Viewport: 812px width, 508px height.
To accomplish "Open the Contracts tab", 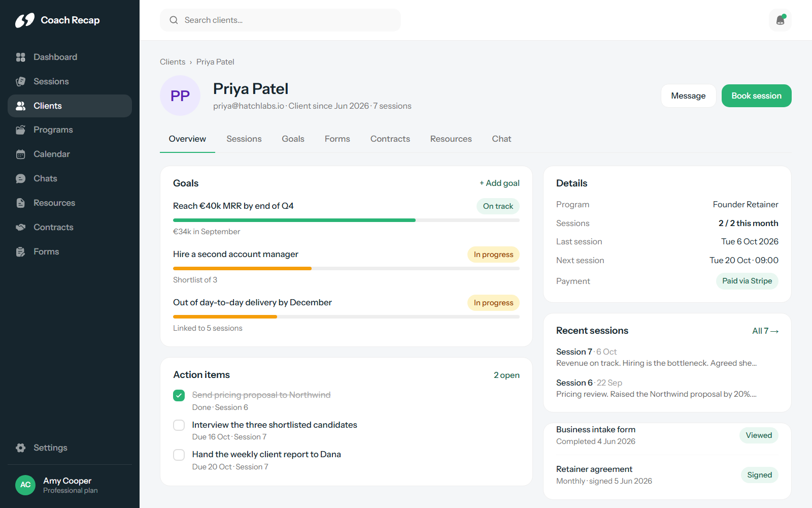I will point(390,139).
